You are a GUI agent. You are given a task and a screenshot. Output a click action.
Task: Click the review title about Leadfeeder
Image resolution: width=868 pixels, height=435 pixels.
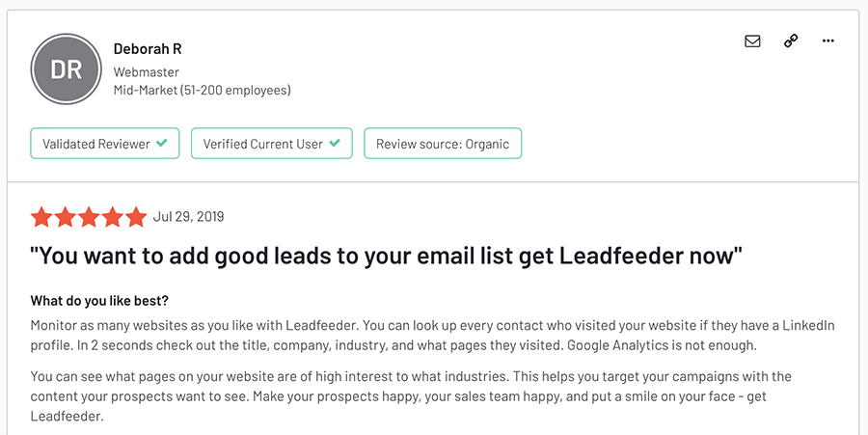pos(386,257)
